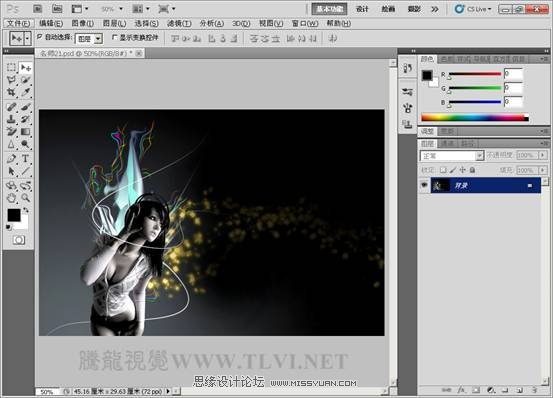Select the Eraser tool
The width and height of the screenshot is (553, 398).
pos(11,132)
